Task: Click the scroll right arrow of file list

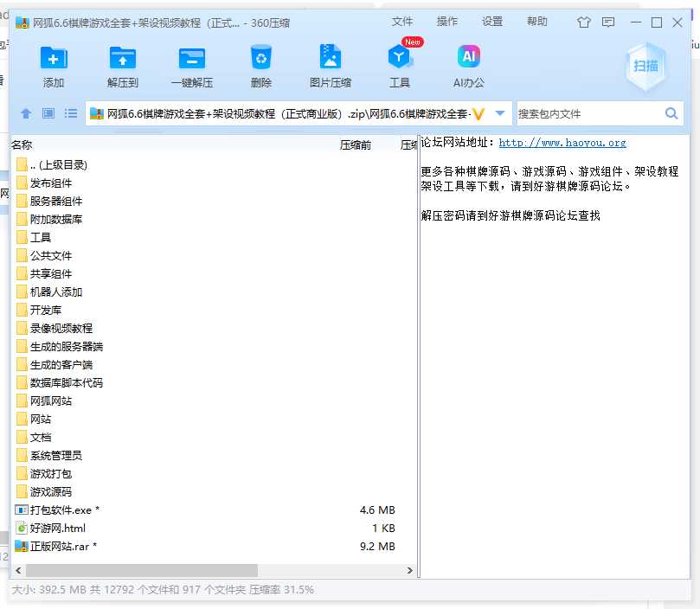Action: coord(410,570)
